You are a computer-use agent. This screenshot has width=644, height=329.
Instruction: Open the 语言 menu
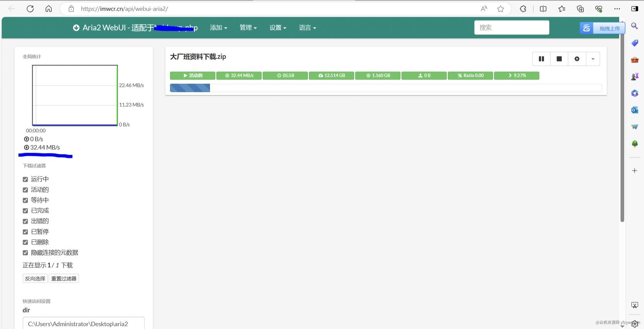tap(308, 28)
